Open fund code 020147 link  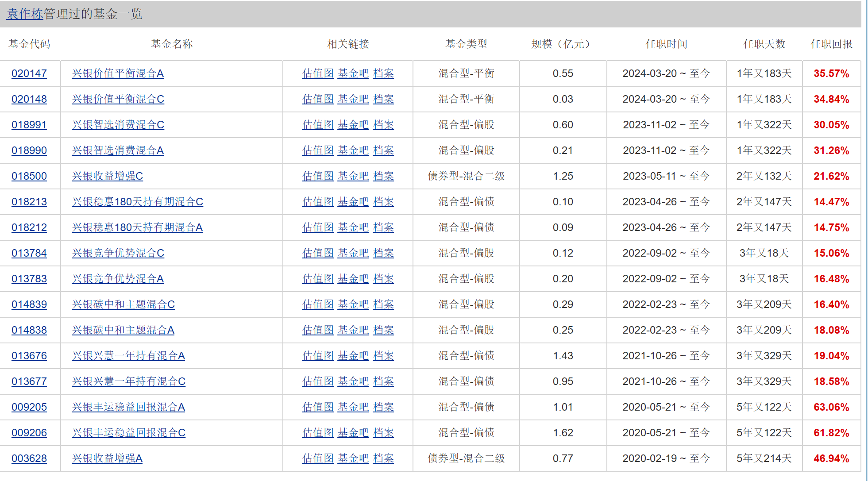tap(29, 73)
